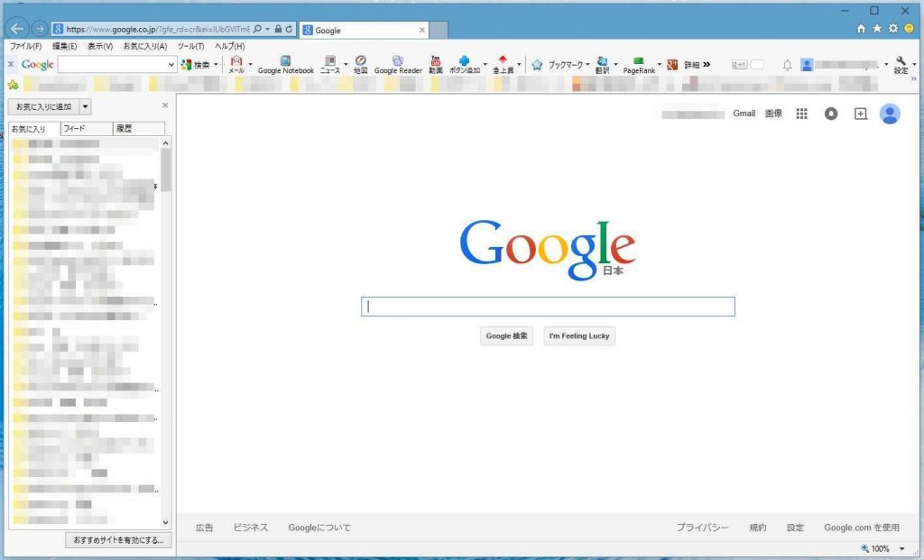The height and width of the screenshot is (560, 924).
Task: Open the お気に入りに追加 dropdown arrow
Action: [86, 106]
